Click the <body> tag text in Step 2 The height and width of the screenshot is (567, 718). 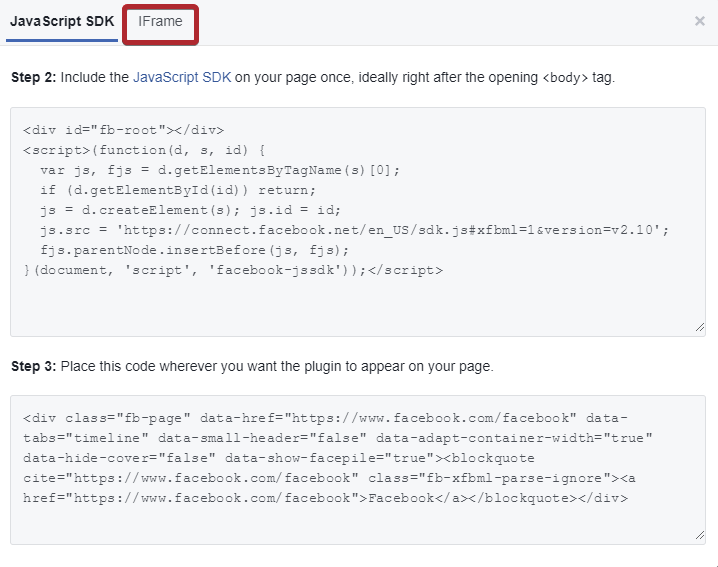coord(565,78)
